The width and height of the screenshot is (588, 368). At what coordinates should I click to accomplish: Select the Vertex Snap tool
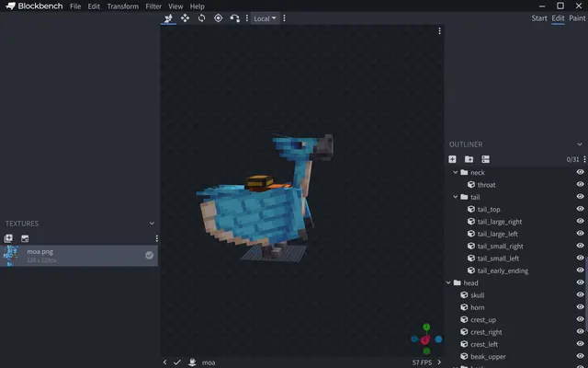235,18
